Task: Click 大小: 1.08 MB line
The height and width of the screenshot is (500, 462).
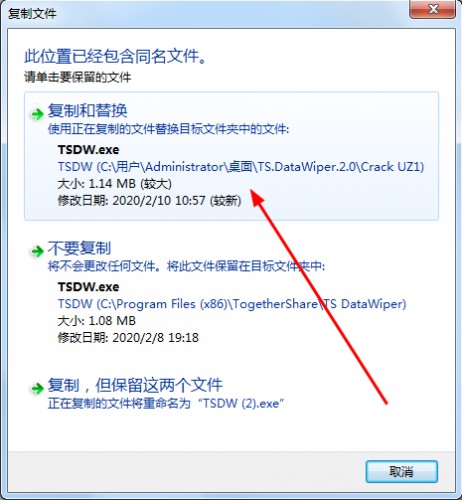Action: tap(97, 321)
